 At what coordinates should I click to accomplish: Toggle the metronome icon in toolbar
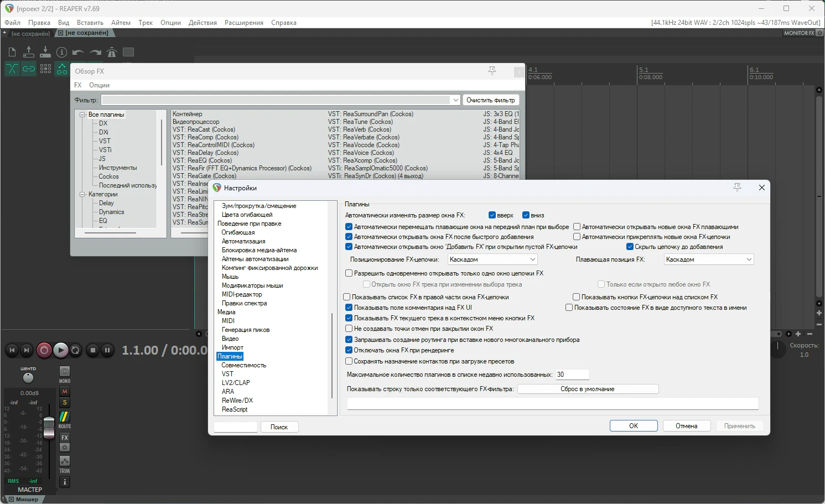pos(112,53)
